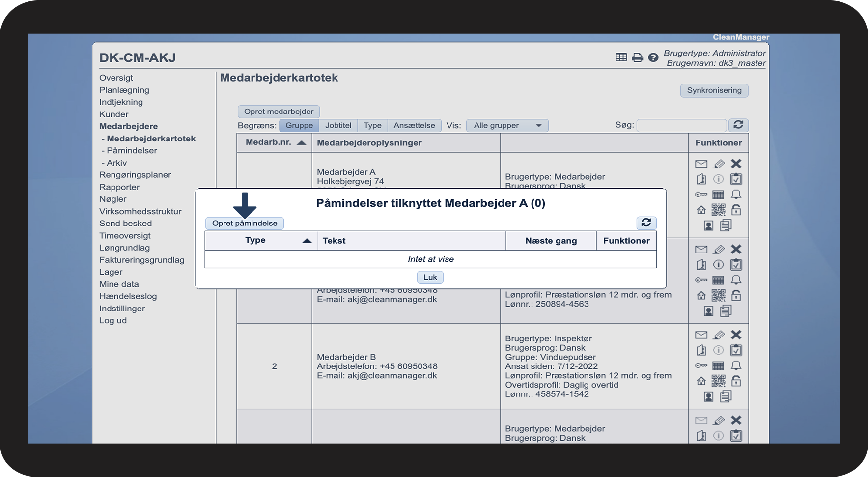Screen dimensions: 868x477
Task: Open Planlægning in the sidebar menu
Action: 124,90
